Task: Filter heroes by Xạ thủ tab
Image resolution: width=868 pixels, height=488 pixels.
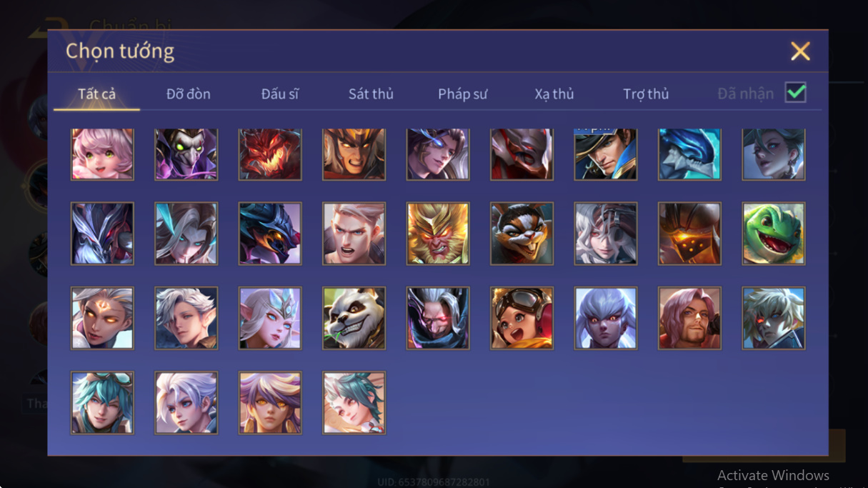Action: 554,94
